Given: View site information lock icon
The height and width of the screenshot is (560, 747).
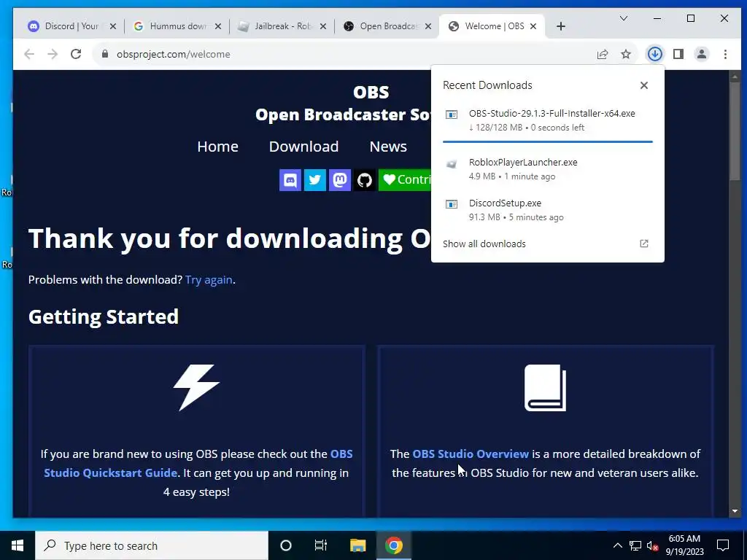Looking at the screenshot, I should pyautogui.click(x=105, y=54).
